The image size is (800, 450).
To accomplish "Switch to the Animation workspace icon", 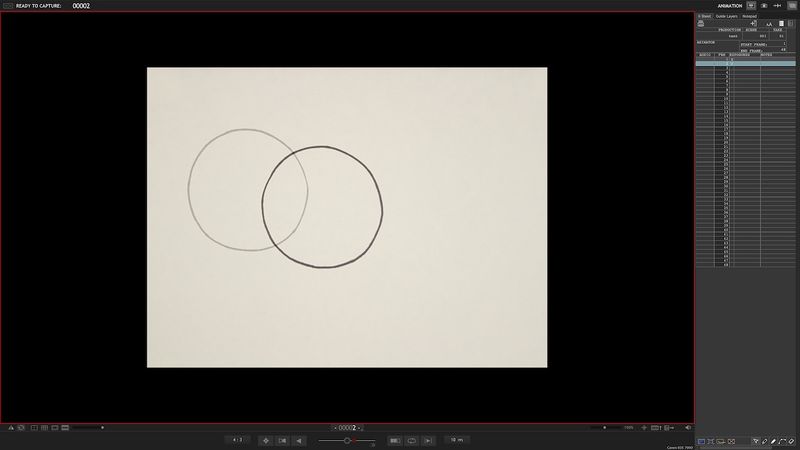I will (x=751, y=6).
